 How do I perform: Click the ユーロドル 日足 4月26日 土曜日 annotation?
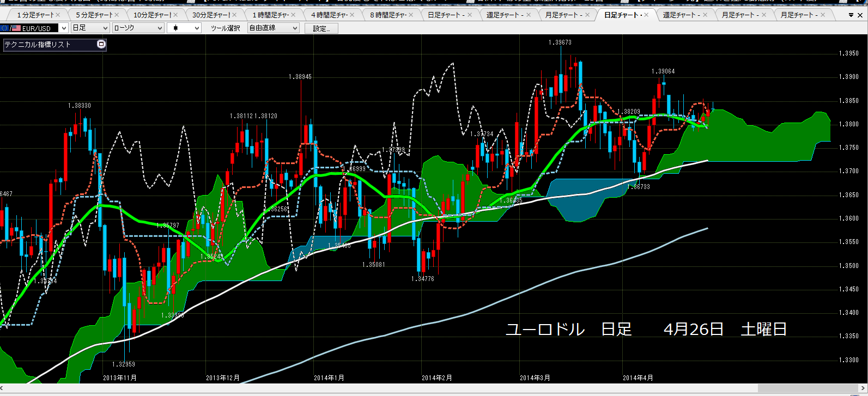[646, 329]
